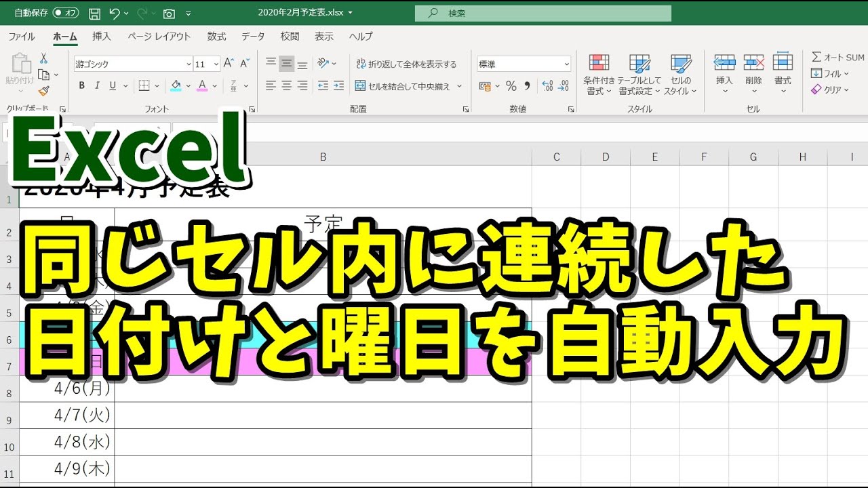Increase font size with large A icon

click(x=229, y=64)
